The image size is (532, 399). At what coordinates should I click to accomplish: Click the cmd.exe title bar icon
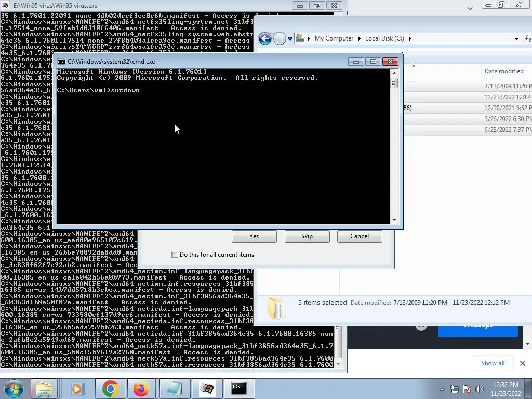click(61, 62)
